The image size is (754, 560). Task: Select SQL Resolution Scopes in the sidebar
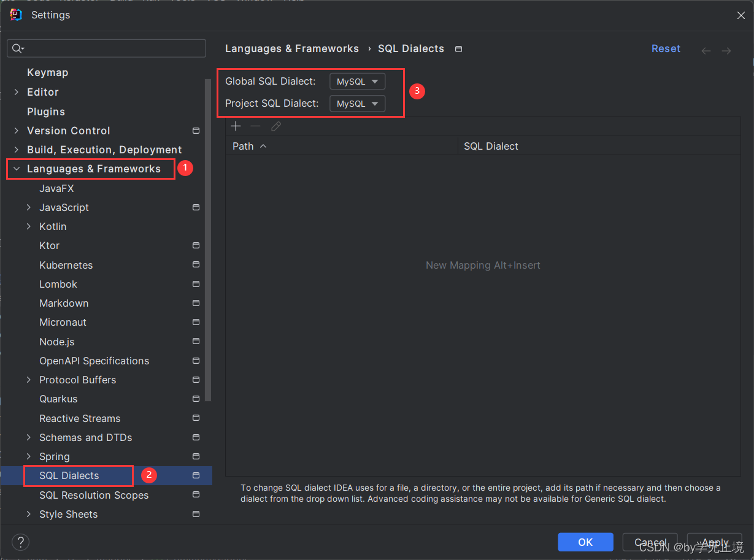[93, 495]
